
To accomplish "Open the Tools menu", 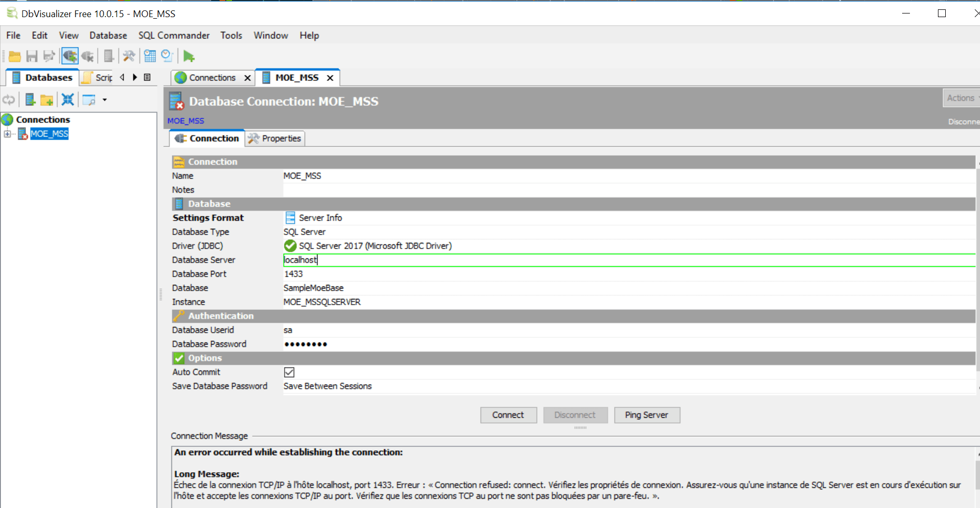I will tap(231, 35).
